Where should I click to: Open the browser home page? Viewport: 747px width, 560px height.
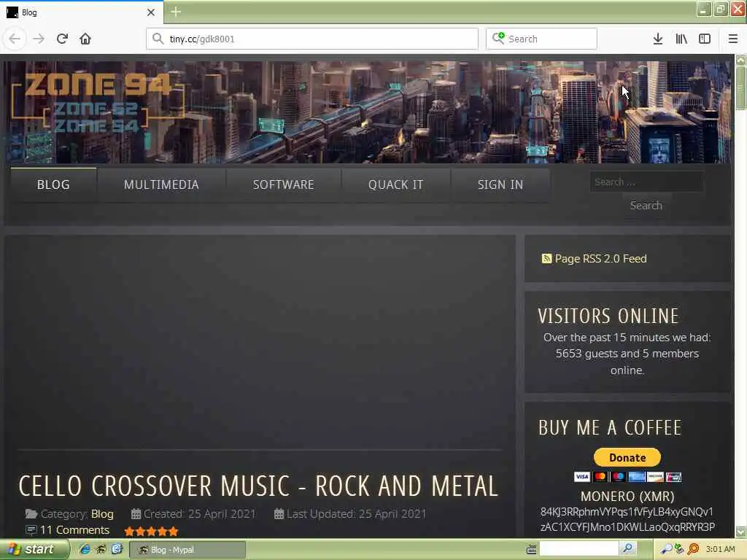pos(85,39)
